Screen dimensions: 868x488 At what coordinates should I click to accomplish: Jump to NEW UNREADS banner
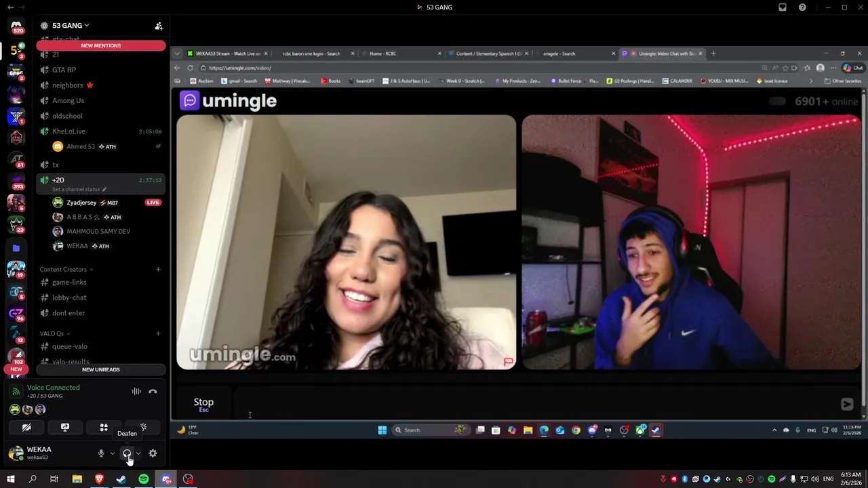pos(101,369)
